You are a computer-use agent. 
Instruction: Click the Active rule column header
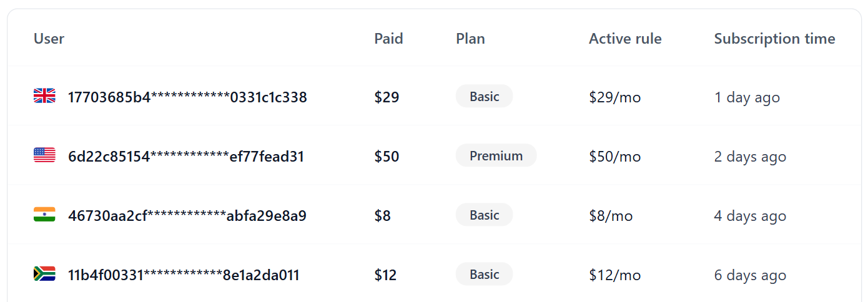coord(625,39)
